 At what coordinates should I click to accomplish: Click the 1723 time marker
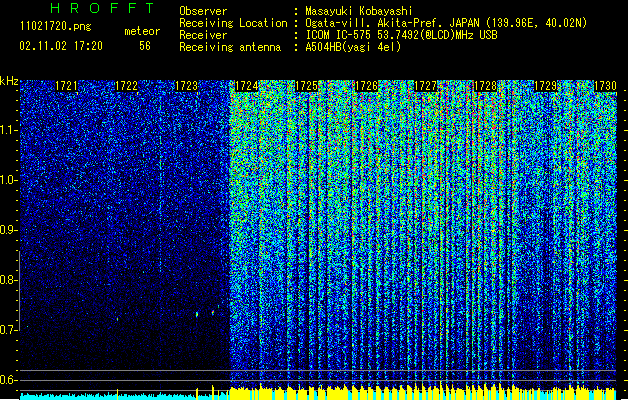pos(187,86)
